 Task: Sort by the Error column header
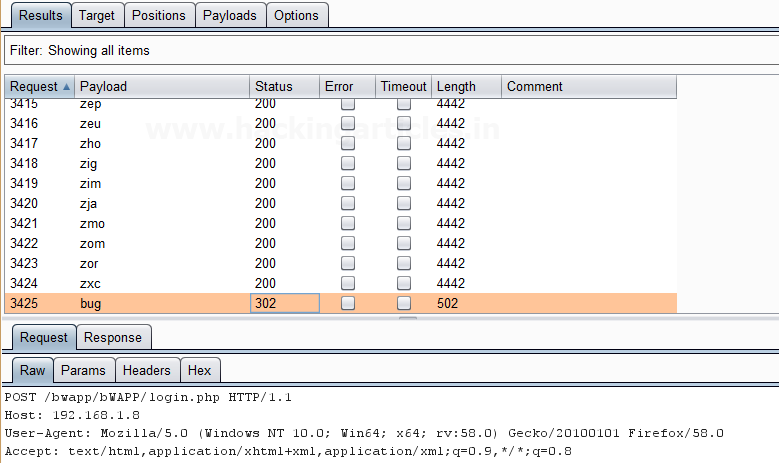[x=347, y=86]
